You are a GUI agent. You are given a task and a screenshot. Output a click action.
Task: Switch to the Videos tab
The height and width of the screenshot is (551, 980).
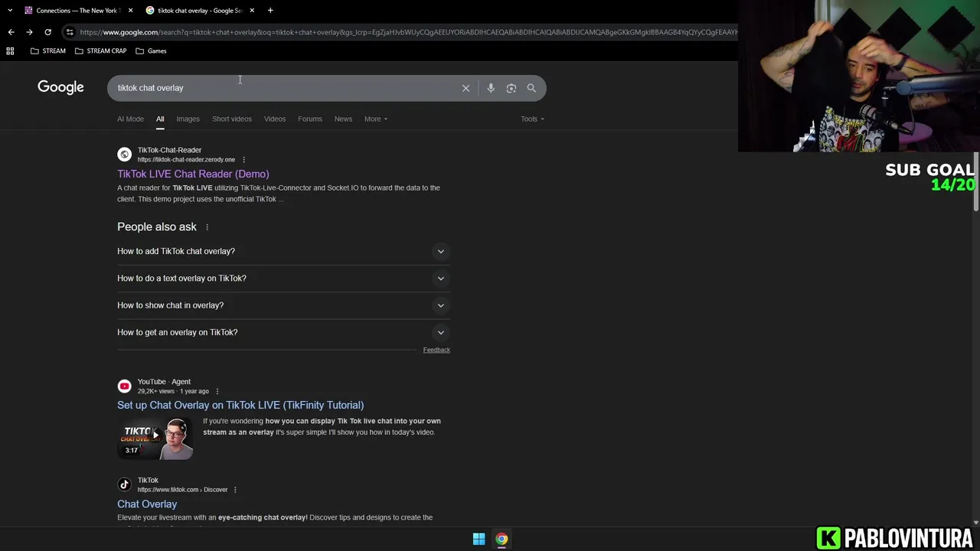click(x=275, y=119)
